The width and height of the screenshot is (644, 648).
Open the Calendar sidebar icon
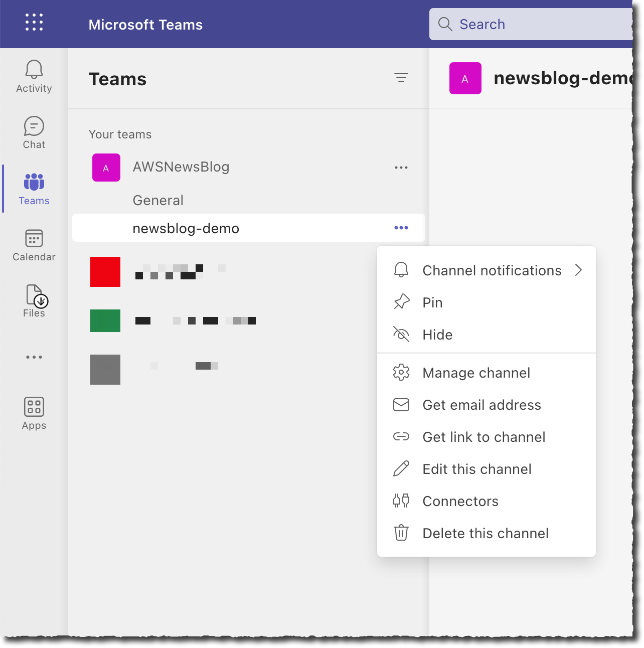[x=34, y=245]
